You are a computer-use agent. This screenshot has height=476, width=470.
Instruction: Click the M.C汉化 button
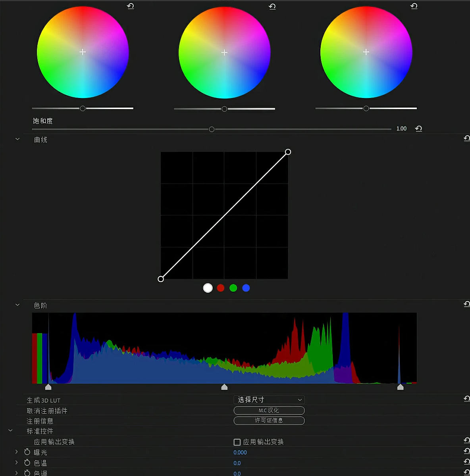coord(269,410)
